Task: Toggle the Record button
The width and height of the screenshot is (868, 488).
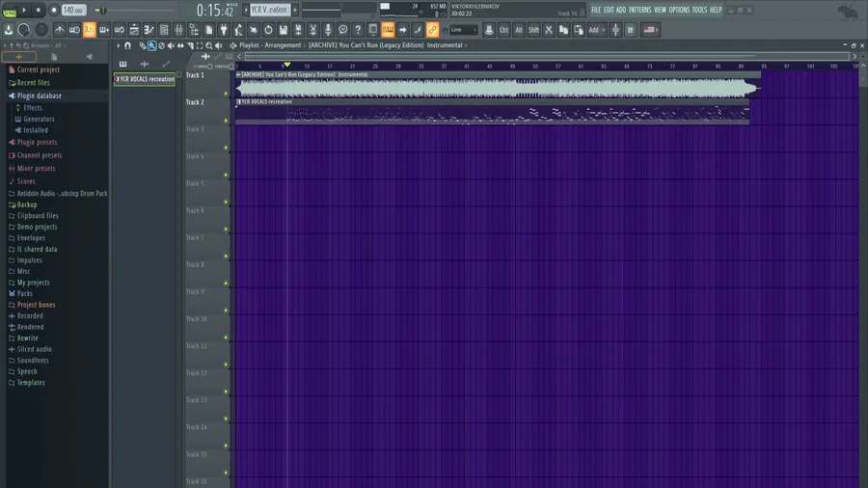Action: pyautogui.click(x=54, y=10)
